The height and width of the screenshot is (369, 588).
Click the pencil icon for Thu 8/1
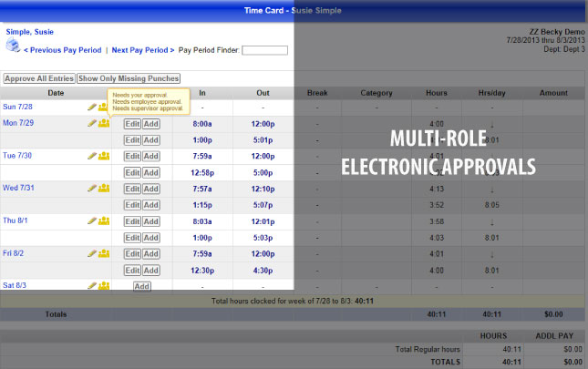[x=92, y=221]
